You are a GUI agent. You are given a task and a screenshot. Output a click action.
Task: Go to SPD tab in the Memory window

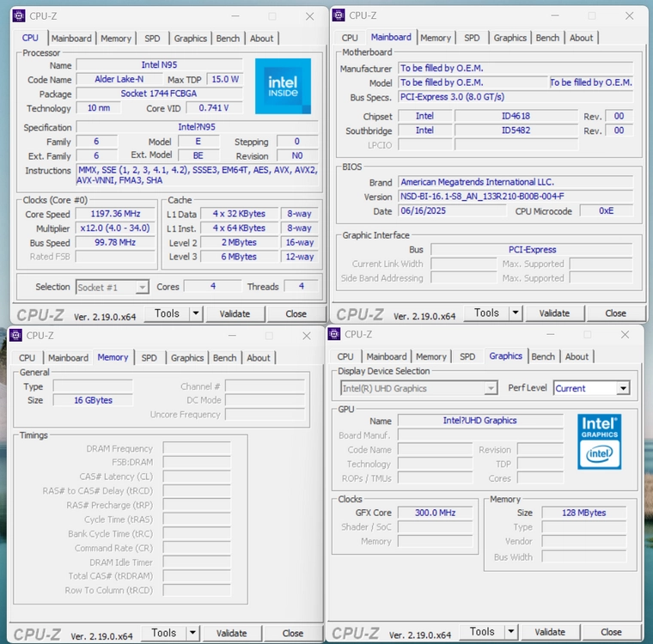coord(149,358)
